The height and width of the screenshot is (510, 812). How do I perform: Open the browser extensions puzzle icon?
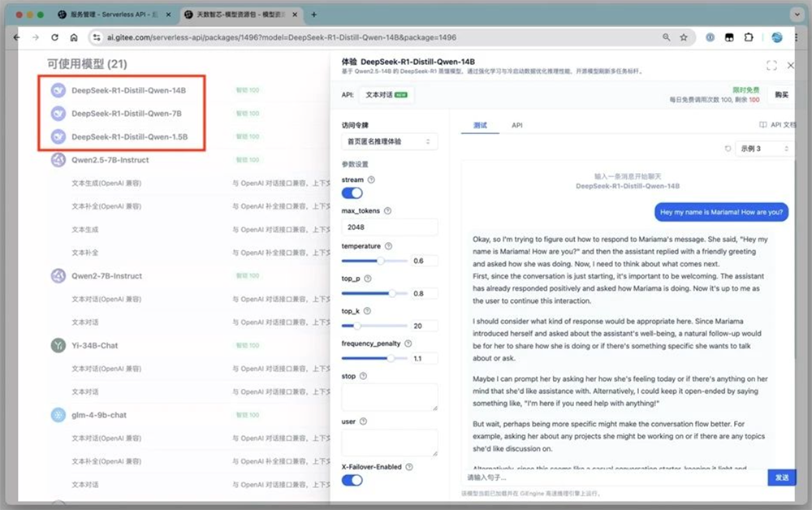(x=749, y=37)
